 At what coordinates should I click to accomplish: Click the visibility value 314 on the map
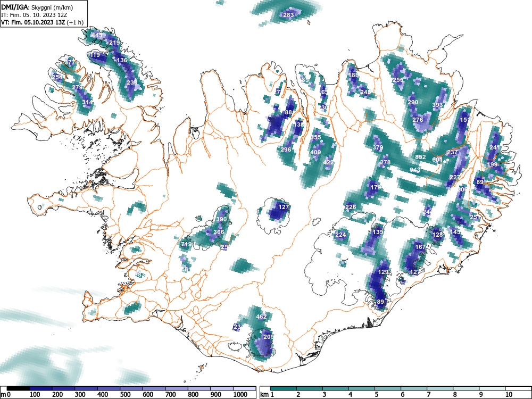pyautogui.click(x=87, y=102)
